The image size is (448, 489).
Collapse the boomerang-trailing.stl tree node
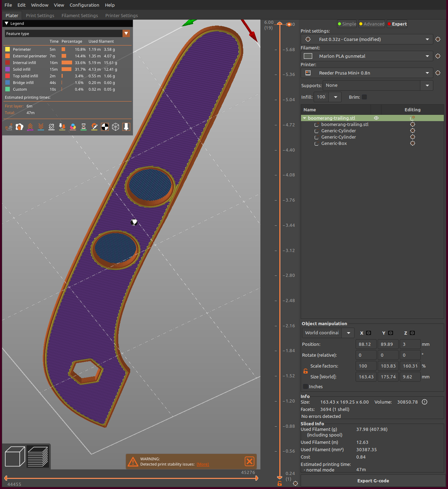(x=304, y=118)
